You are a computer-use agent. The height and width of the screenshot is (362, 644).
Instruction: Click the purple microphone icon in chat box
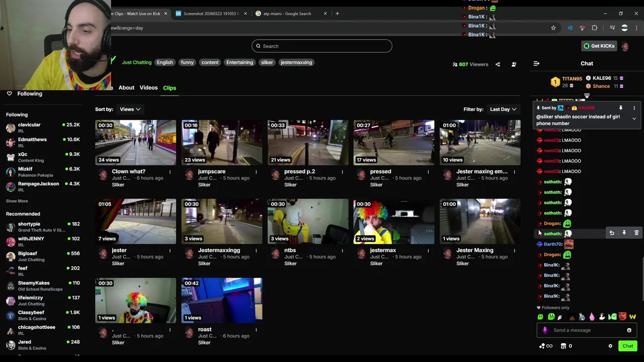[545, 330]
